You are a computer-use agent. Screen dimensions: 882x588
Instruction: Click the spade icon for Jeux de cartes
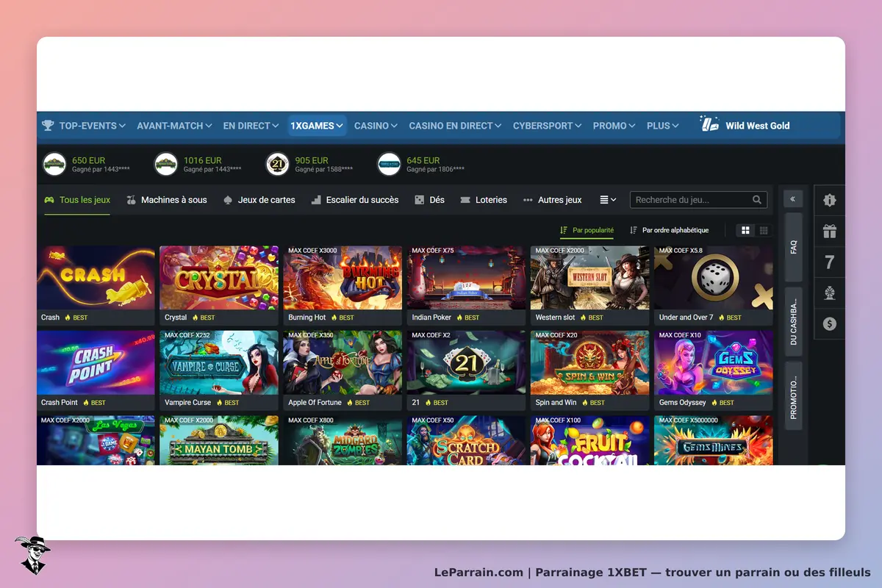pos(228,200)
